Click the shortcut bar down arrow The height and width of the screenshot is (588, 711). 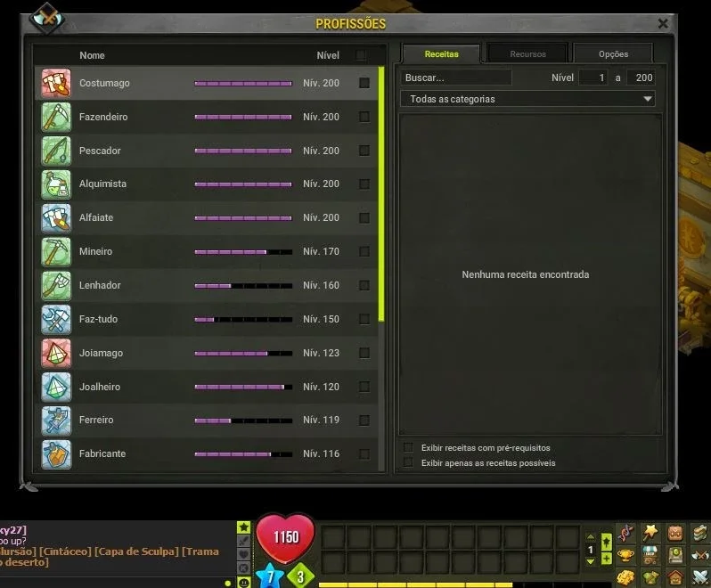pyautogui.click(x=591, y=561)
